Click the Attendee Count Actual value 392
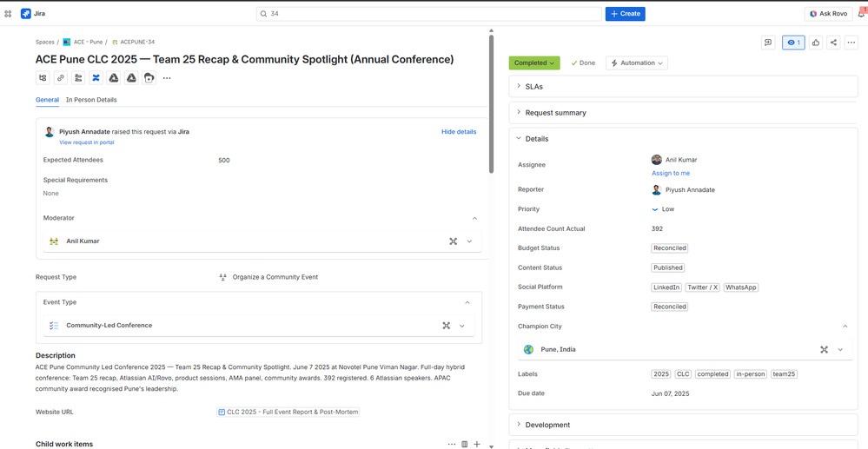This screenshot has width=868, height=449. pos(657,228)
